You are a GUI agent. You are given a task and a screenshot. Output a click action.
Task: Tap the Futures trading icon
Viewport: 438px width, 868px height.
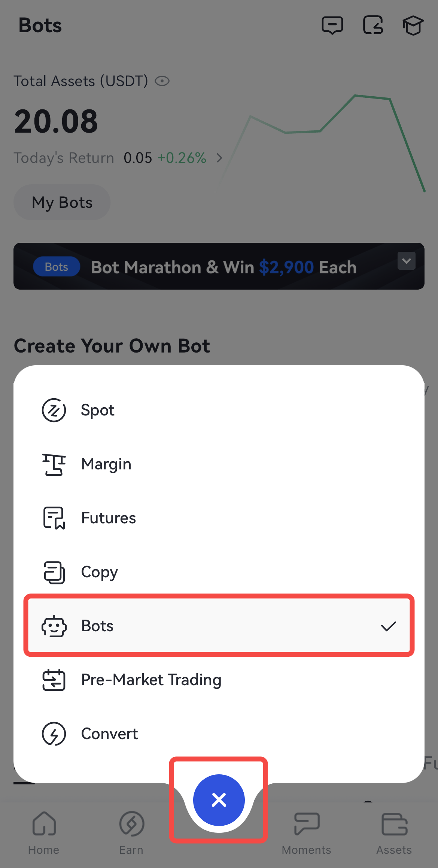coord(54,518)
